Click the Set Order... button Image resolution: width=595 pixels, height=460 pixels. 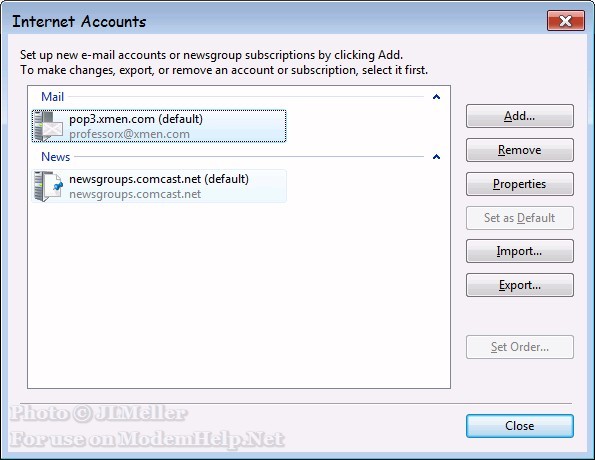pyautogui.click(x=519, y=347)
